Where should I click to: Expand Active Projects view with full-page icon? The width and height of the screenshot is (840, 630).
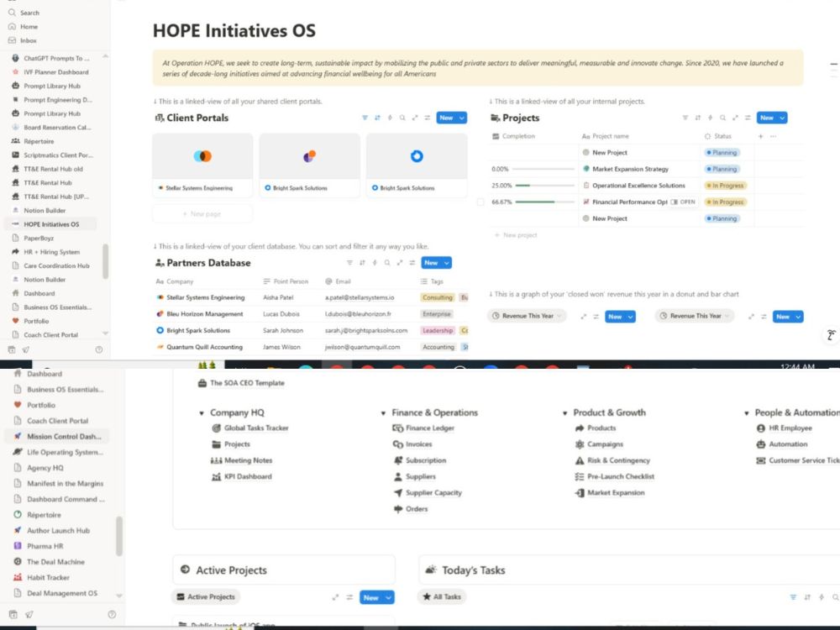(335, 596)
